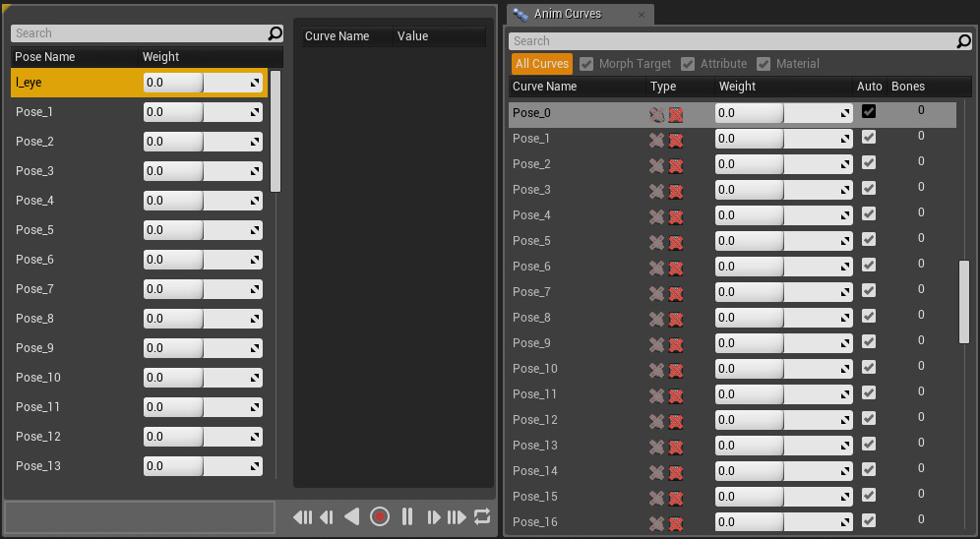
Task: Jump to the end of the animation
Action: [x=457, y=516]
